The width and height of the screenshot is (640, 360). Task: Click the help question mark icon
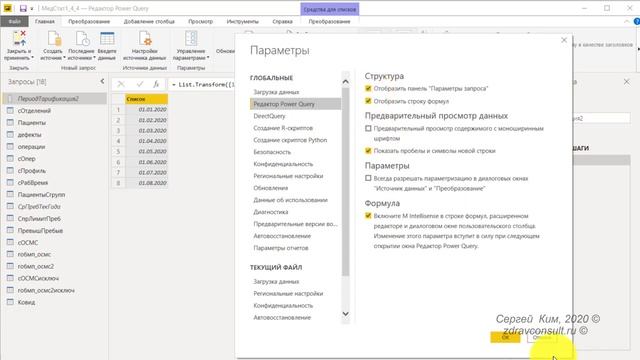tap(636, 22)
